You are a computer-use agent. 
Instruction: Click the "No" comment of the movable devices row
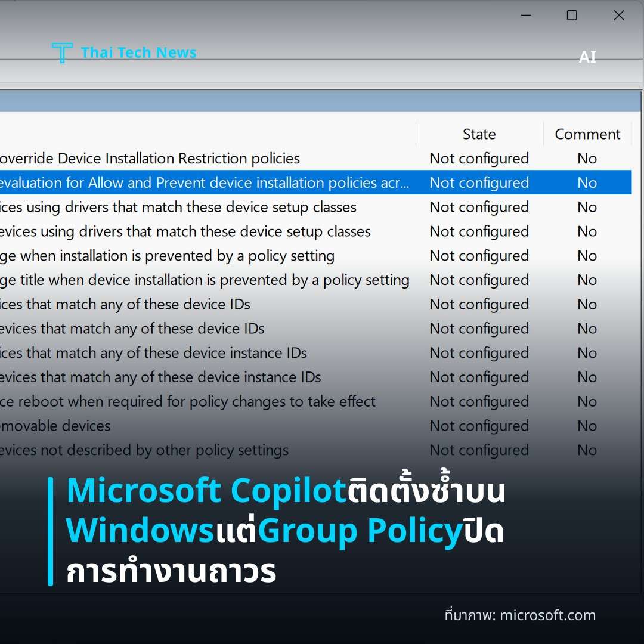[587, 426]
